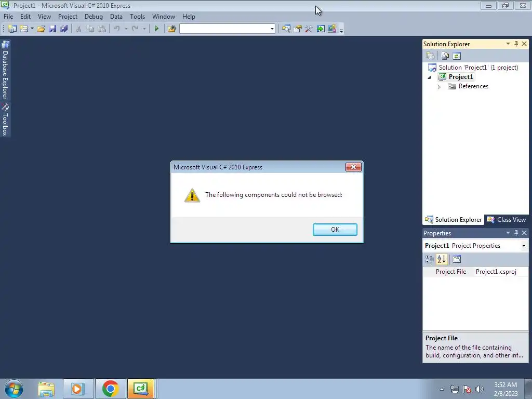Open the Project menu
This screenshot has height=399, width=532.
click(x=68, y=17)
